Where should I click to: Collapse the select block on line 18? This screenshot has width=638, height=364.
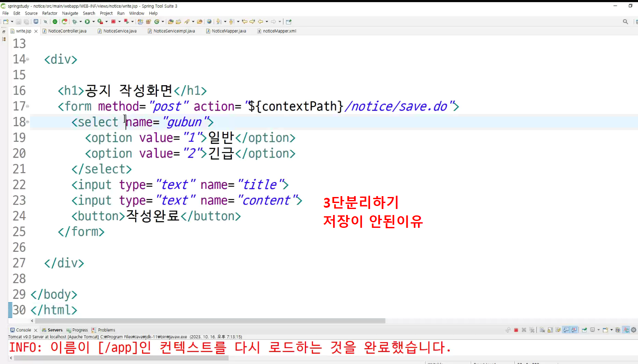[28, 122]
